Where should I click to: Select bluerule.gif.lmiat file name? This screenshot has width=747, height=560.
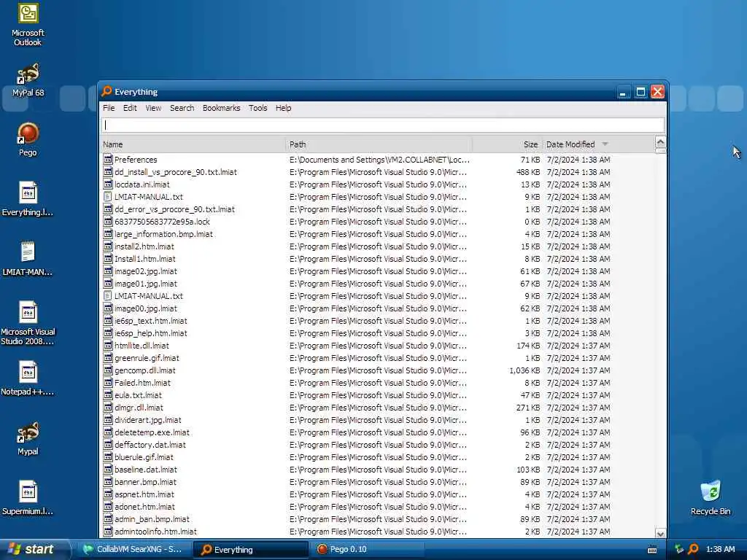click(x=144, y=456)
